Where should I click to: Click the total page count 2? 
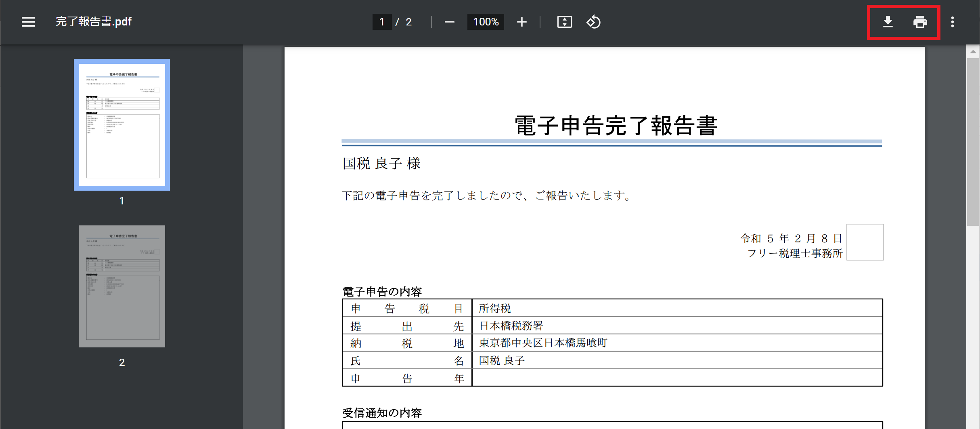408,22
